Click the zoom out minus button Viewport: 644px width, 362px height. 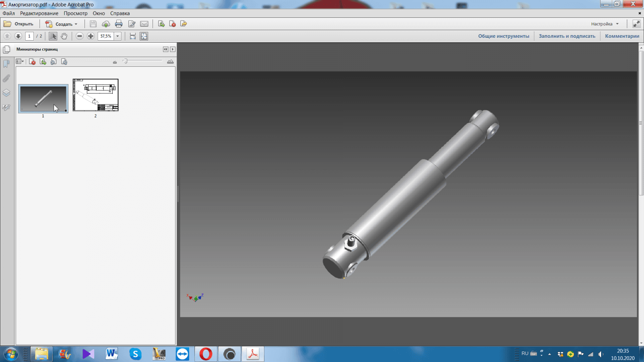pyautogui.click(x=80, y=36)
